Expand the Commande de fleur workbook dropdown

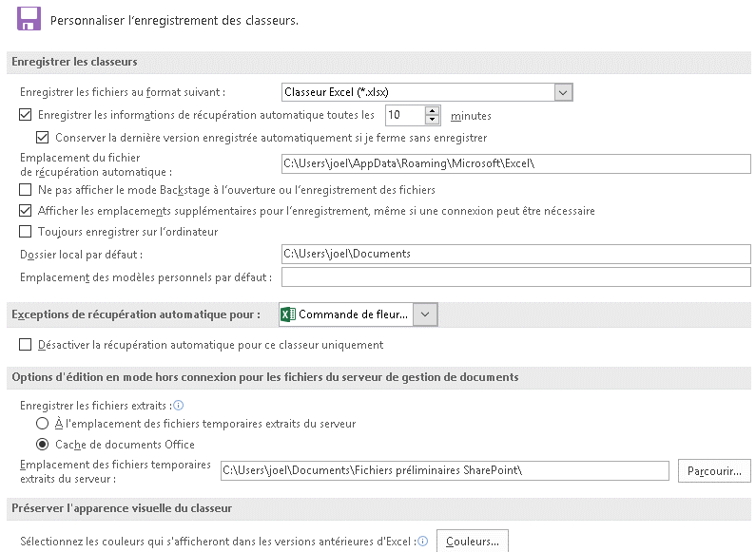click(x=425, y=314)
